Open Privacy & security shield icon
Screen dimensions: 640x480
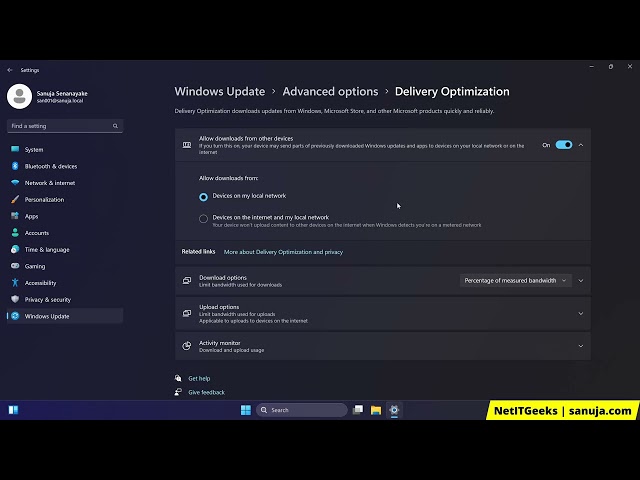click(x=15, y=299)
